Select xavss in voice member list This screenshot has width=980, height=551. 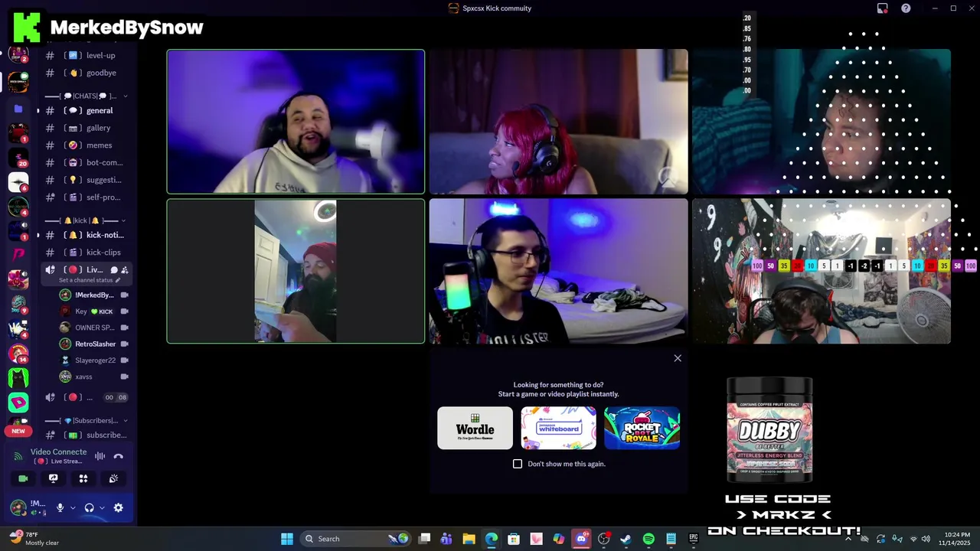point(94,377)
